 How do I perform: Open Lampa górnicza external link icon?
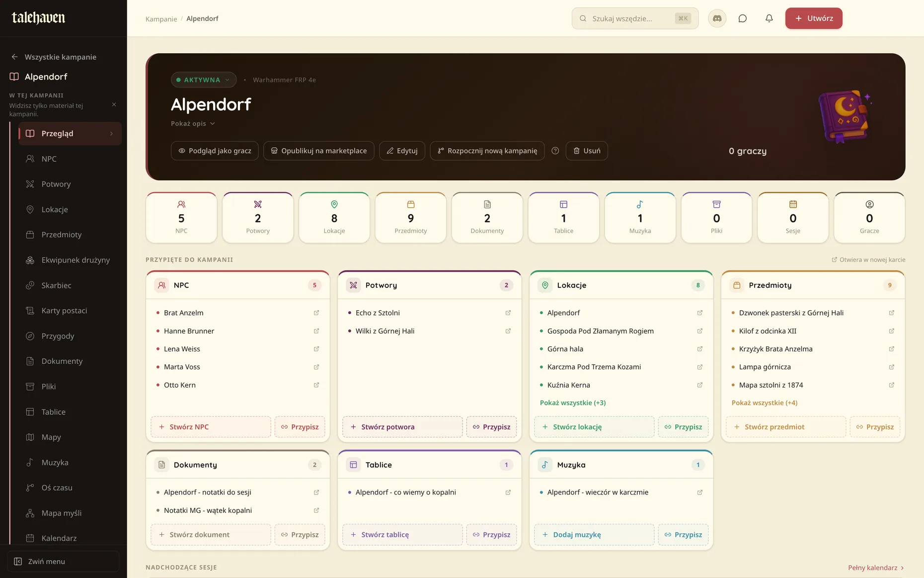pos(892,367)
